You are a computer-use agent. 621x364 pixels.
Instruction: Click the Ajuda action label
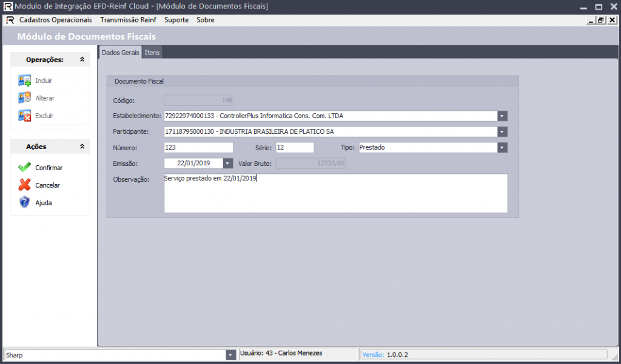point(44,202)
